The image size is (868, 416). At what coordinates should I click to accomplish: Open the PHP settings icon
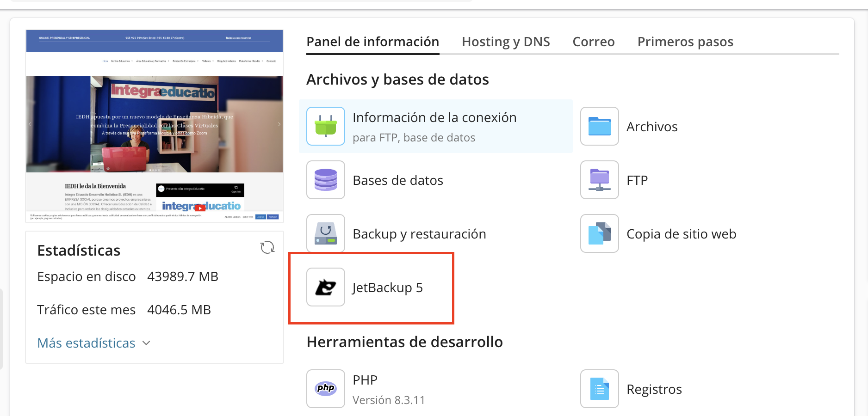tap(326, 389)
